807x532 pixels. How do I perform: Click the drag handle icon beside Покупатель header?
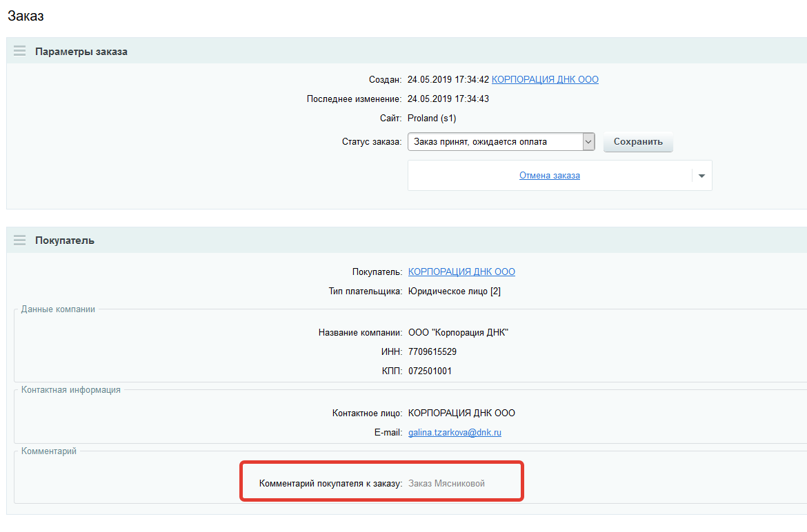pyautogui.click(x=19, y=241)
